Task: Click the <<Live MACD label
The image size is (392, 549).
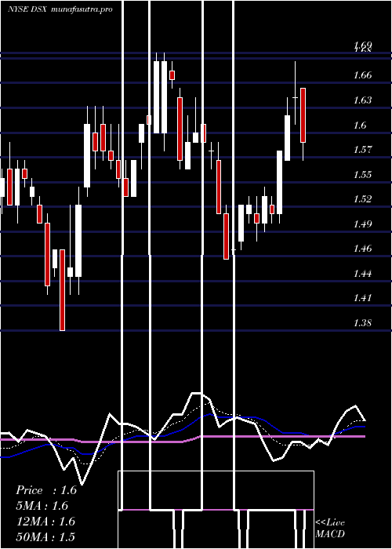Action: click(x=330, y=528)
